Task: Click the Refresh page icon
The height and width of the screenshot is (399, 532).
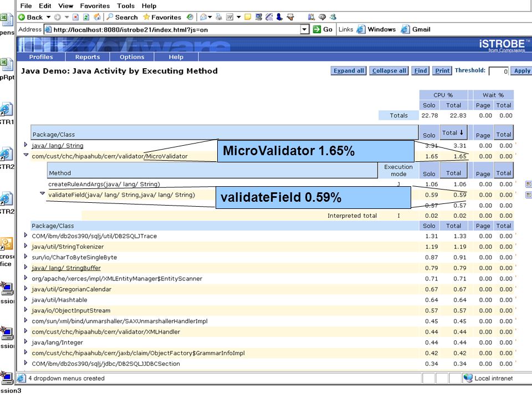Action: (86, 17)
